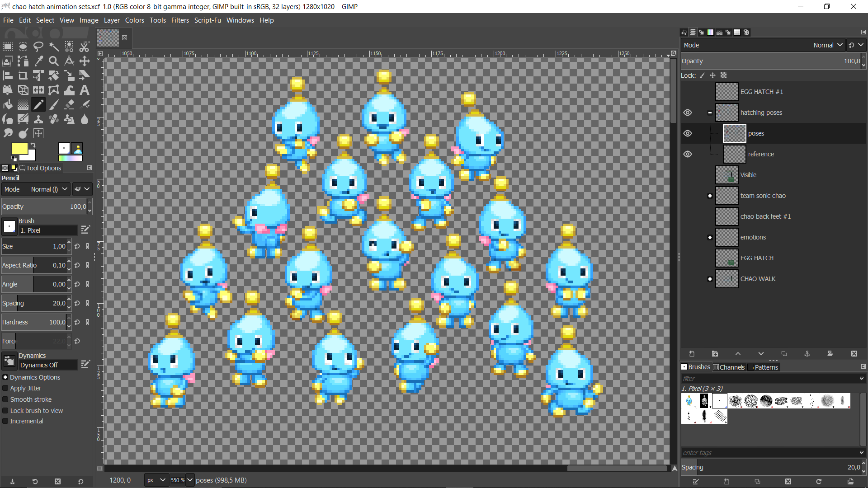Click the anchor floating layer icon
This screenshot has width=868, height=488.
pos(807,353)
